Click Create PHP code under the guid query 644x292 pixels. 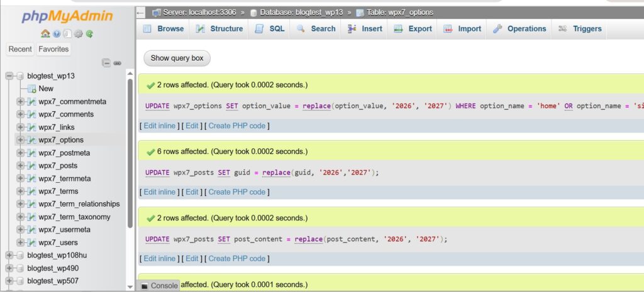[x=237, y=192]
